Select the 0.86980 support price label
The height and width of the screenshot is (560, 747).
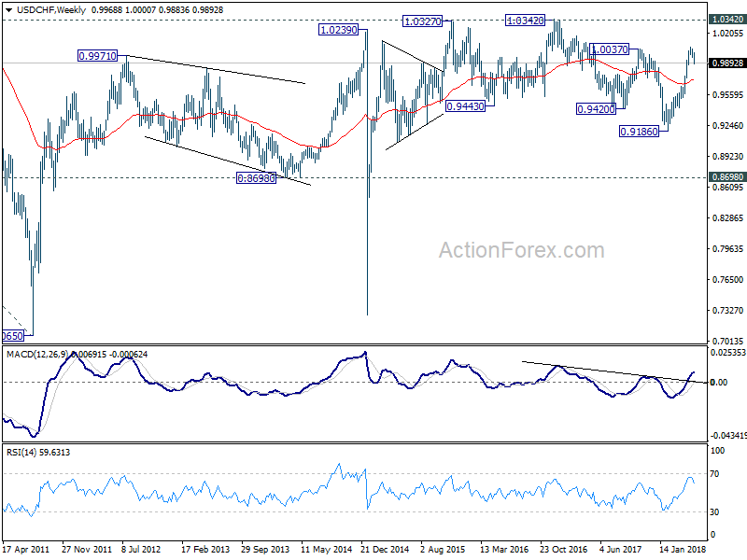click(x=256, y=178)
